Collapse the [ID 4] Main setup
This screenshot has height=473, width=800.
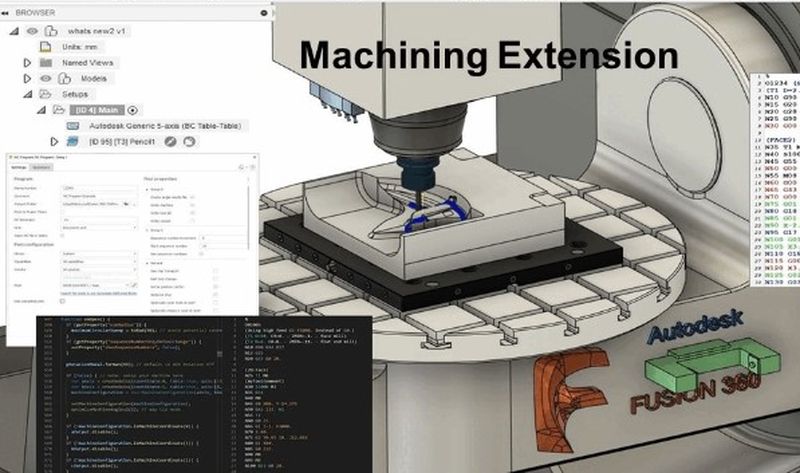(41, 110)
